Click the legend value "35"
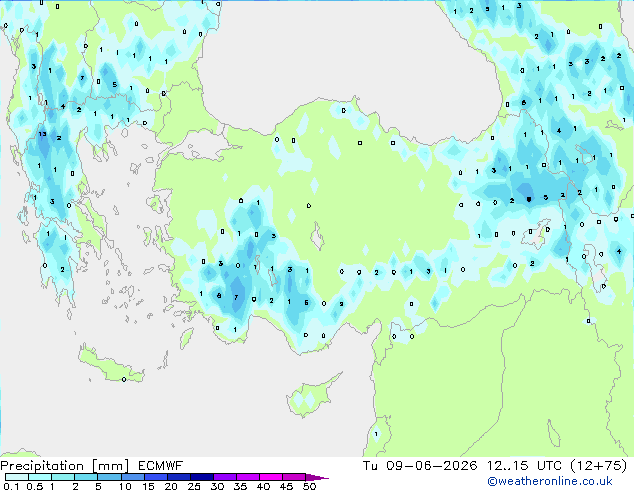 240,486
